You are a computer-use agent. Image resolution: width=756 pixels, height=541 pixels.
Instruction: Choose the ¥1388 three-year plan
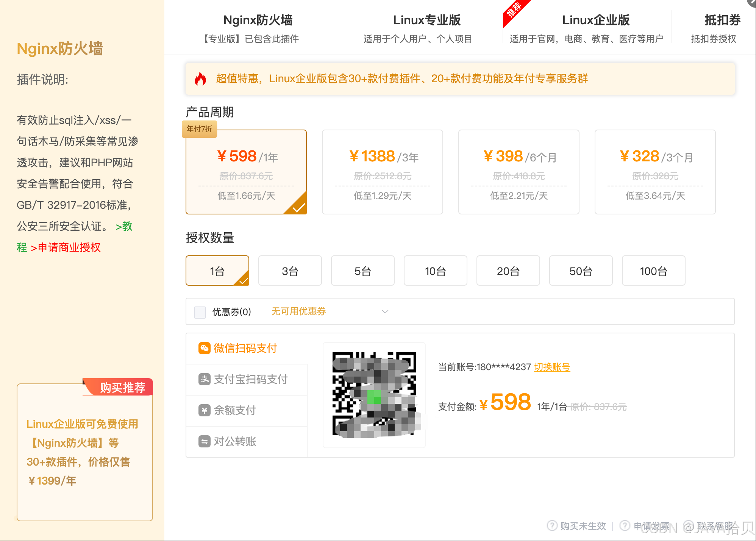coord(383,172)
